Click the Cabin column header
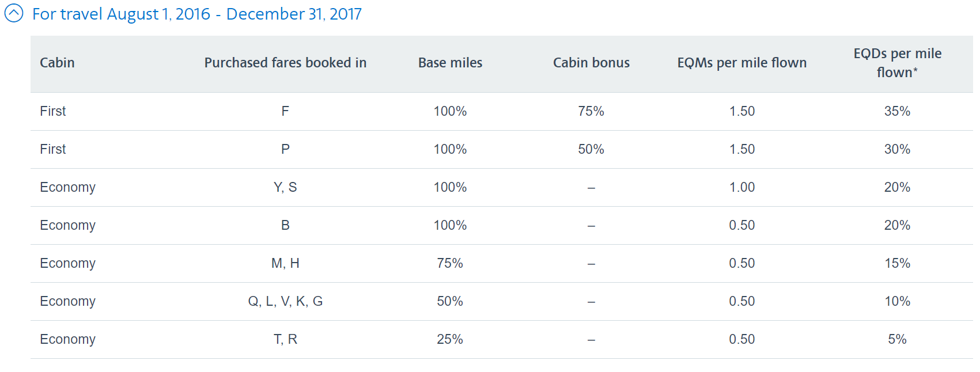This screenshot has height=372, width=980. pyautogui.click(x=57, y=63)
